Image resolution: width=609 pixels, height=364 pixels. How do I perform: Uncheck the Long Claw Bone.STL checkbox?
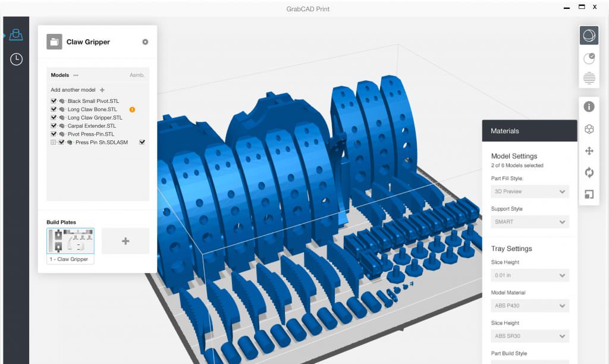[x=54, y=109]
